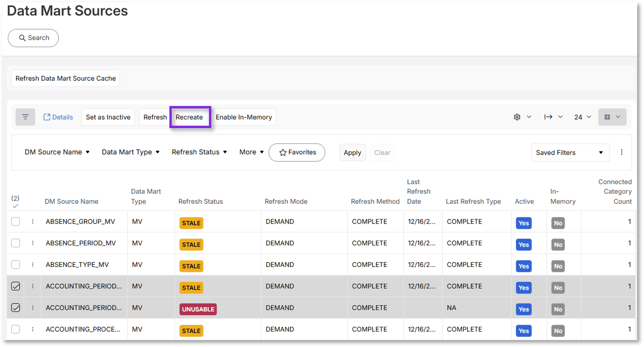Open row actions for ABSENCE_TYPE_MV

pos(33,264)
